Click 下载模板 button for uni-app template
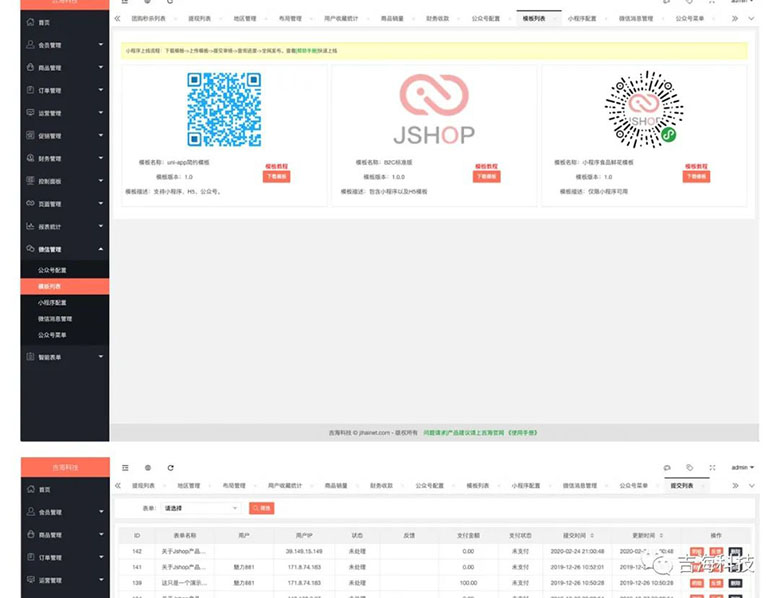 coord(277,177)
